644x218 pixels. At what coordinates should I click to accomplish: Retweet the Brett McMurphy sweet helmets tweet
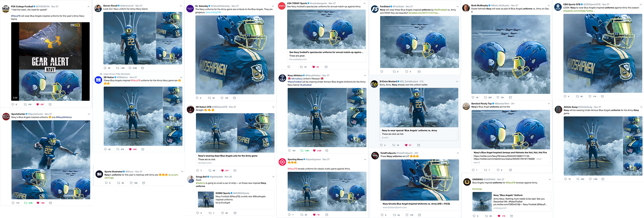tap(485, 97)
